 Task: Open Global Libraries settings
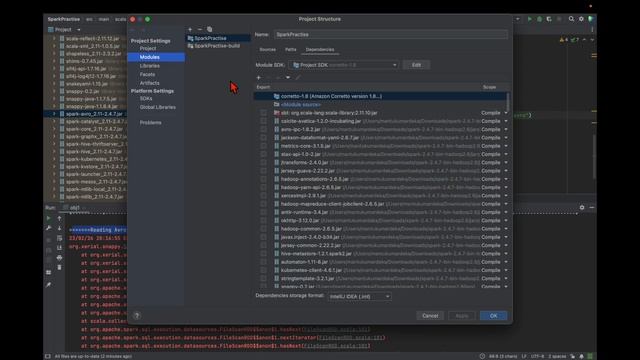(x=158, y=107)
